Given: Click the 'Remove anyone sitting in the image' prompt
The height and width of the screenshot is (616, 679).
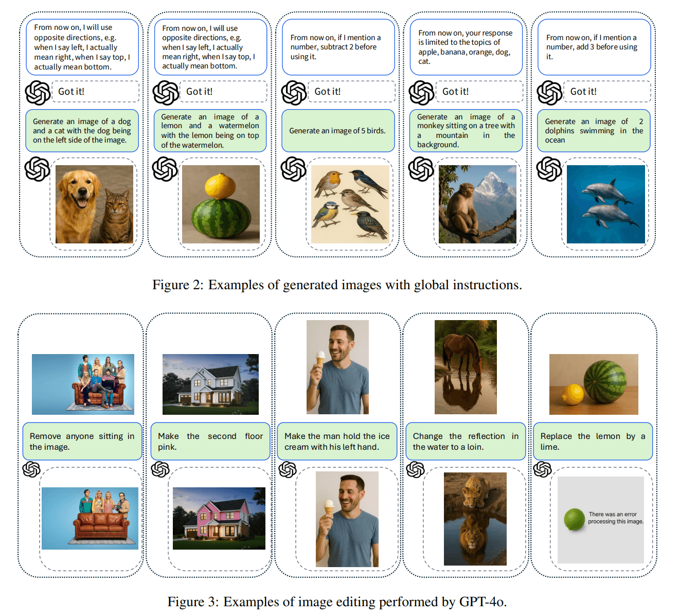Looking at the screenshot, I should (x=82, y=442).
